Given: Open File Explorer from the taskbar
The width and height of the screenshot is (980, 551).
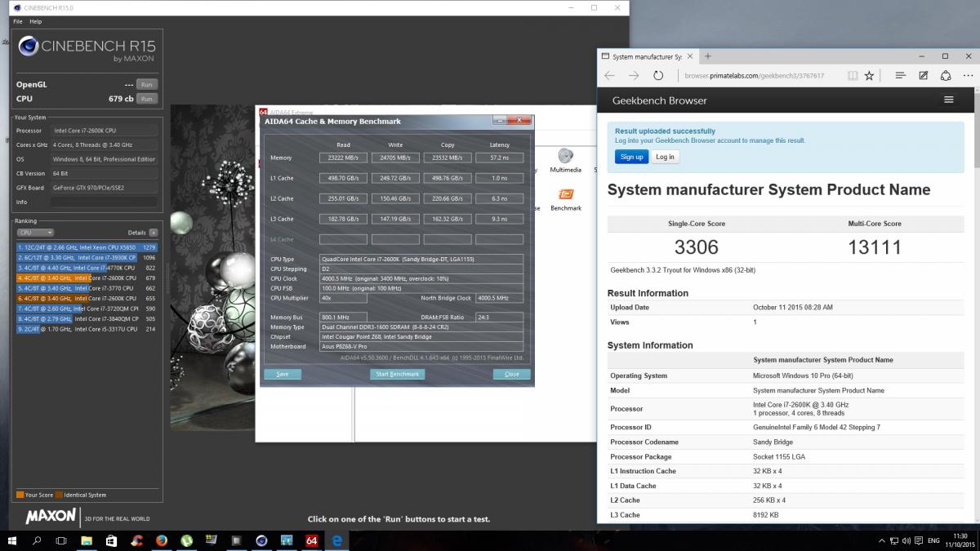Looking at the screenshot, I should click(87, 540).
